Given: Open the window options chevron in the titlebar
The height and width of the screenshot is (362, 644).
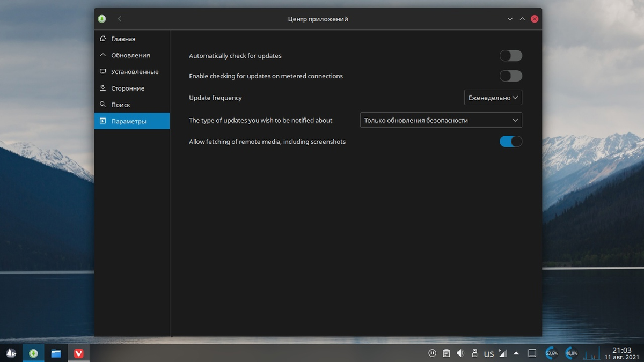Looking at the screenshot, I should [x=509, y=18].
